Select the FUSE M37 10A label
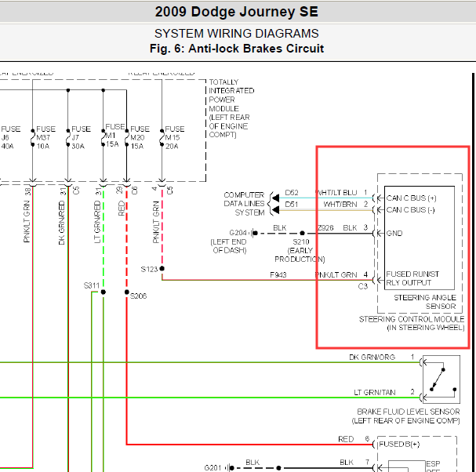The image size is (476, 472). [45, 137]
